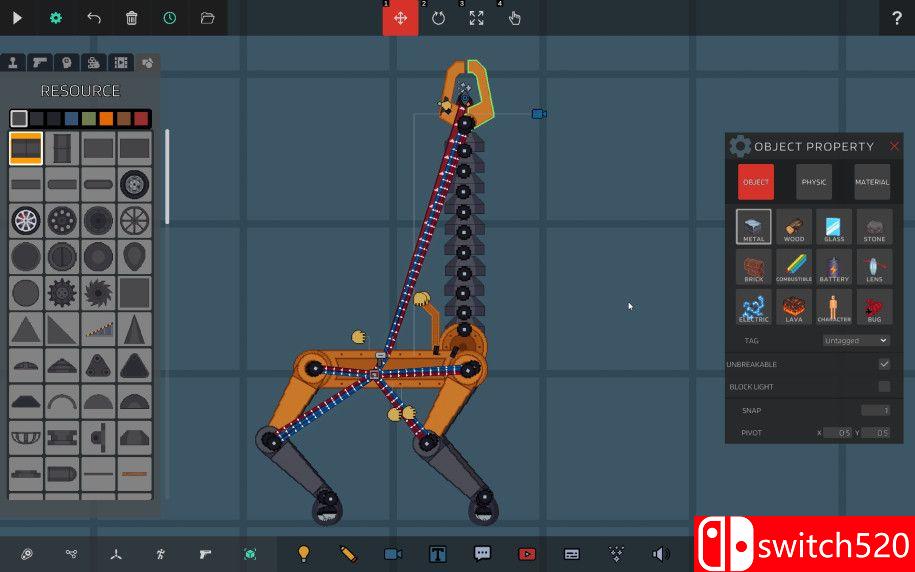Toggle the Unbreakable checkbox

[x=884, y=364]
